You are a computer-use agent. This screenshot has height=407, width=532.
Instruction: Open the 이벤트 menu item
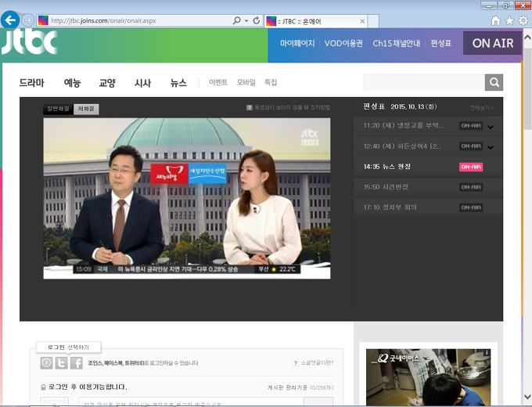point(218,82)
